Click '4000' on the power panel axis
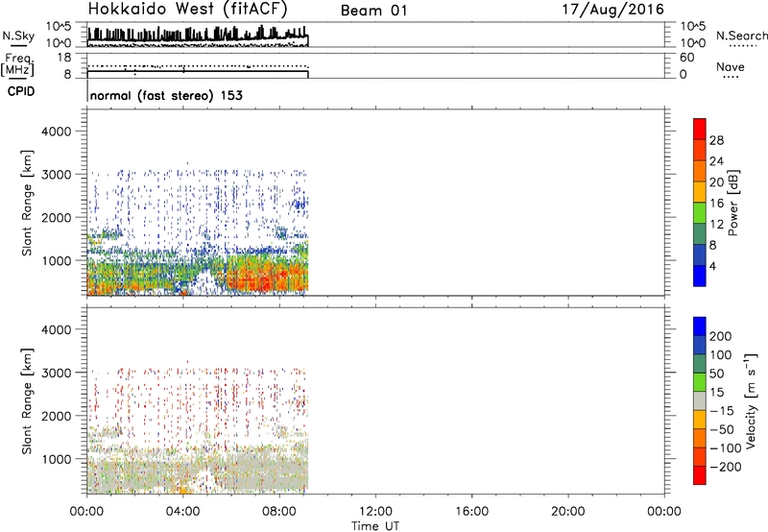Image resolution: width=768 pixels, height=532 pixels. click(57, 132)
